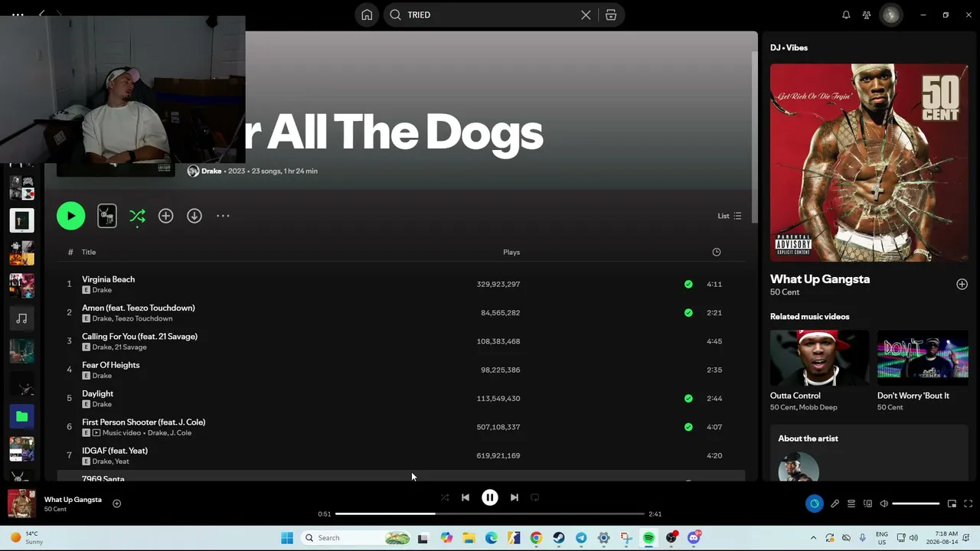Skip to next track

[514, 497]
